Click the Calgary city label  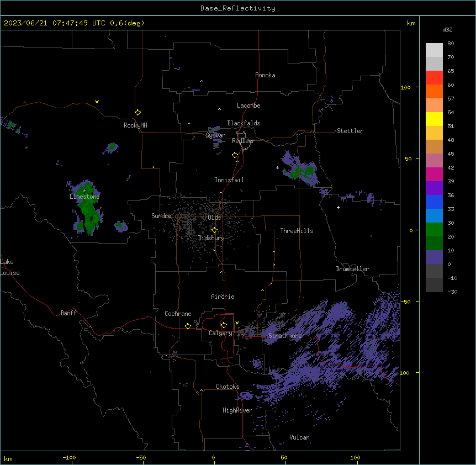point(220,333)
